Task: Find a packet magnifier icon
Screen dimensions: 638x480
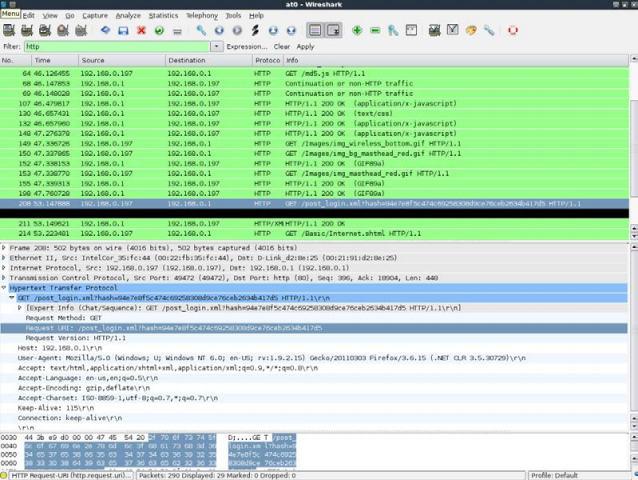Action: 201,30
